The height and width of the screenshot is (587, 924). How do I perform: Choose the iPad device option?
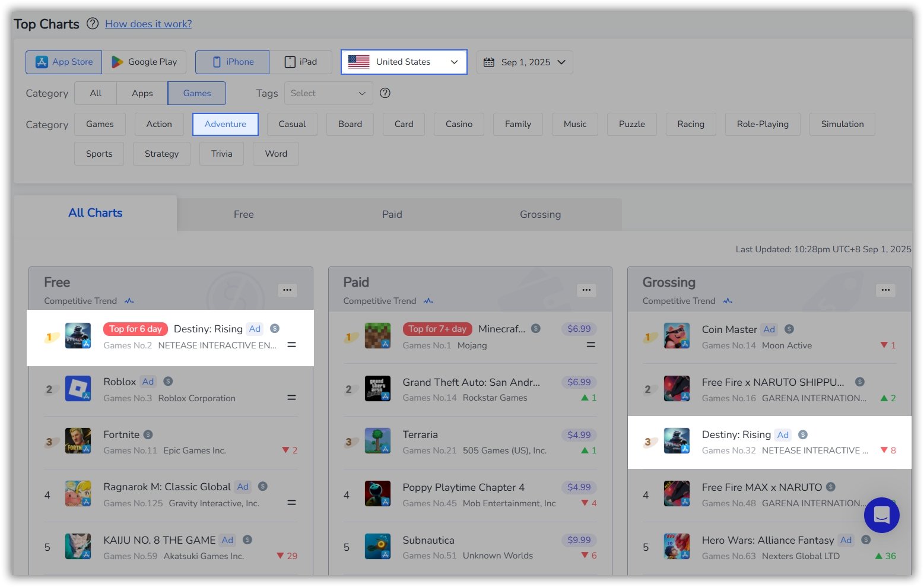(x=301, y=62)
